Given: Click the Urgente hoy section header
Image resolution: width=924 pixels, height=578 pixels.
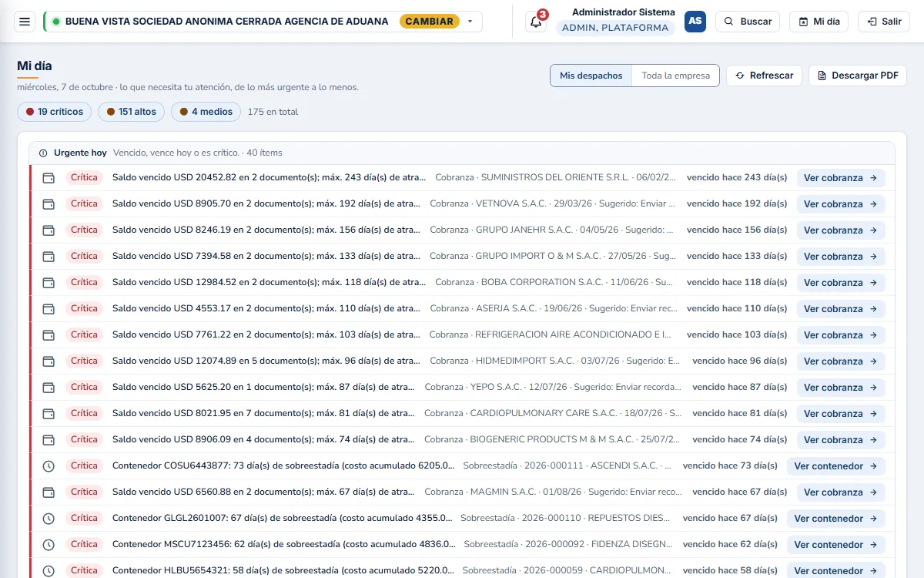Looking at the screenshot, I should click(462, 153).
